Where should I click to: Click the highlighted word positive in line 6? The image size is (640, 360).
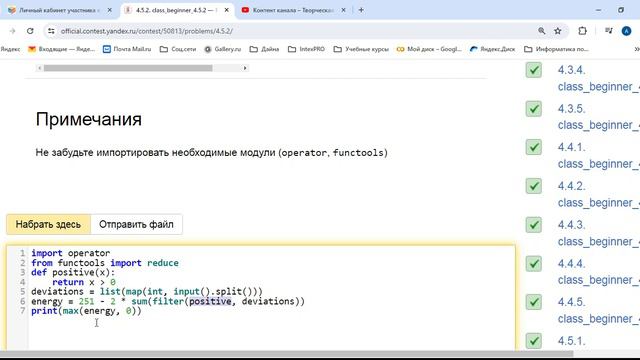tap(210, 302)
